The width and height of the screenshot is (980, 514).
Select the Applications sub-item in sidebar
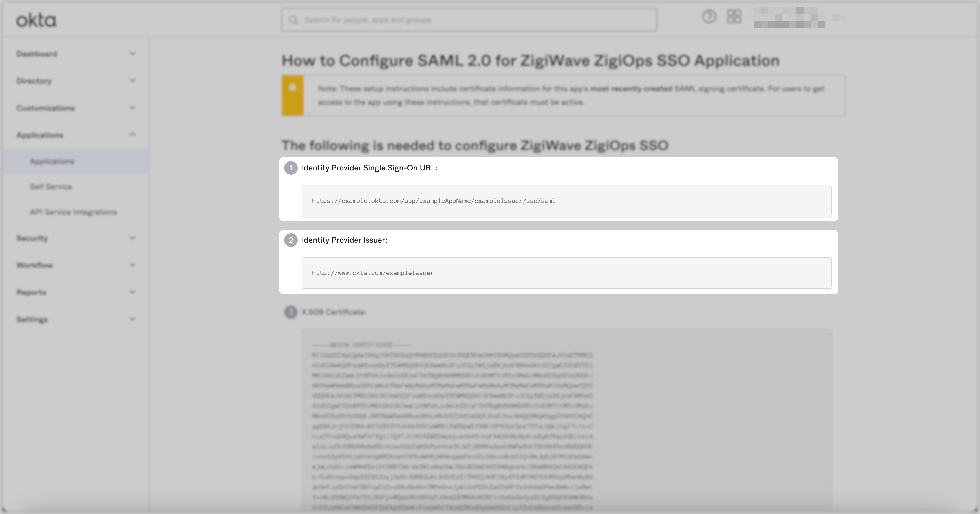click(x=52, y=161)
